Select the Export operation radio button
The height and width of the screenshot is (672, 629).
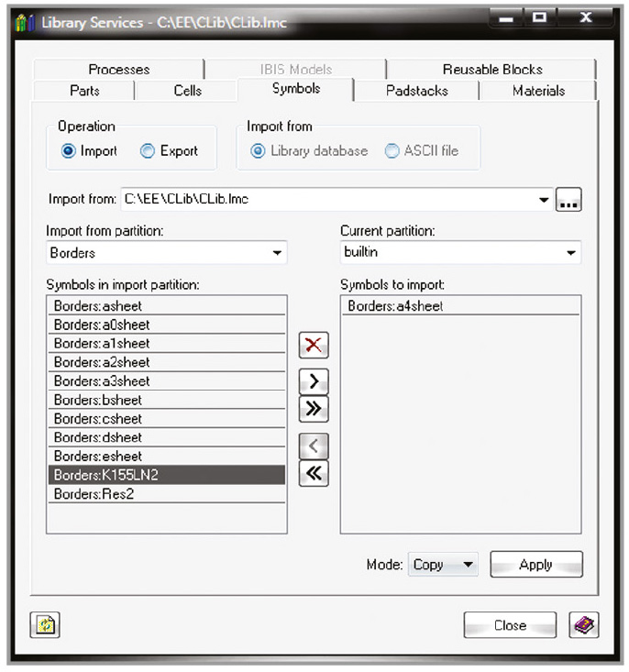148,151
